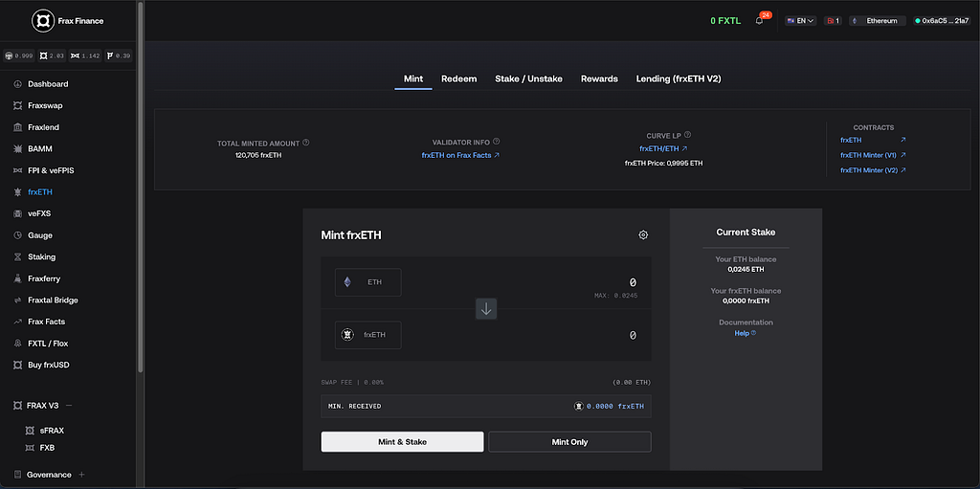Open Mint frxETH settings gear
Viewport: 980px width, 489px height.
pyautogui.click(x=643, y=235)
